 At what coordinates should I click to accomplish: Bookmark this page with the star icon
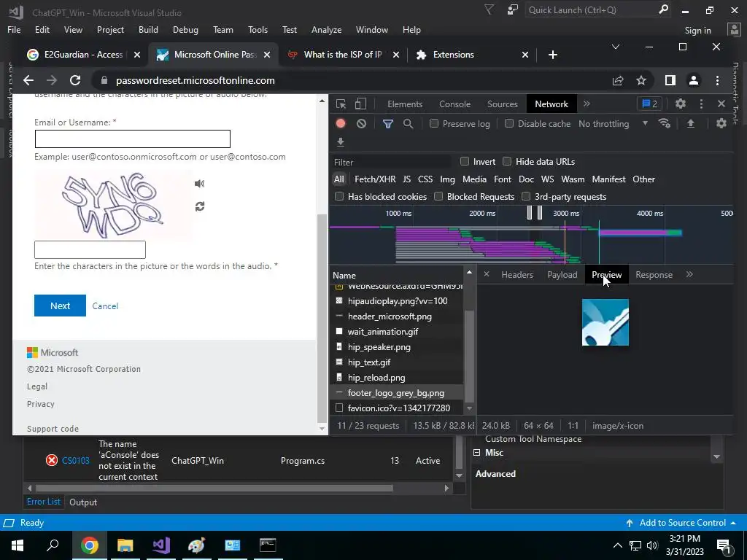pos(641,80)
